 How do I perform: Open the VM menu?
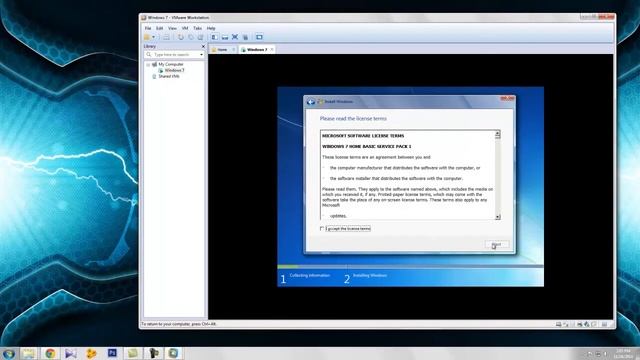coord(185,28)
